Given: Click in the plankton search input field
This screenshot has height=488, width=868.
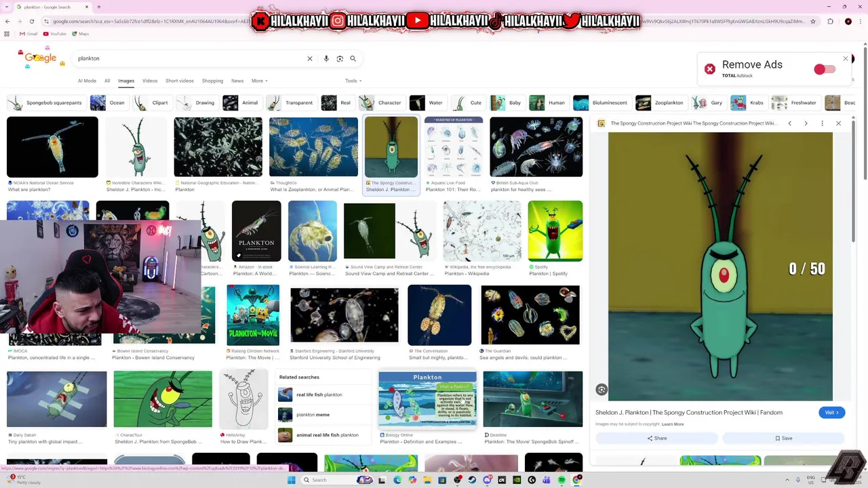Looking at the screenshot, I should pos(190,59).
